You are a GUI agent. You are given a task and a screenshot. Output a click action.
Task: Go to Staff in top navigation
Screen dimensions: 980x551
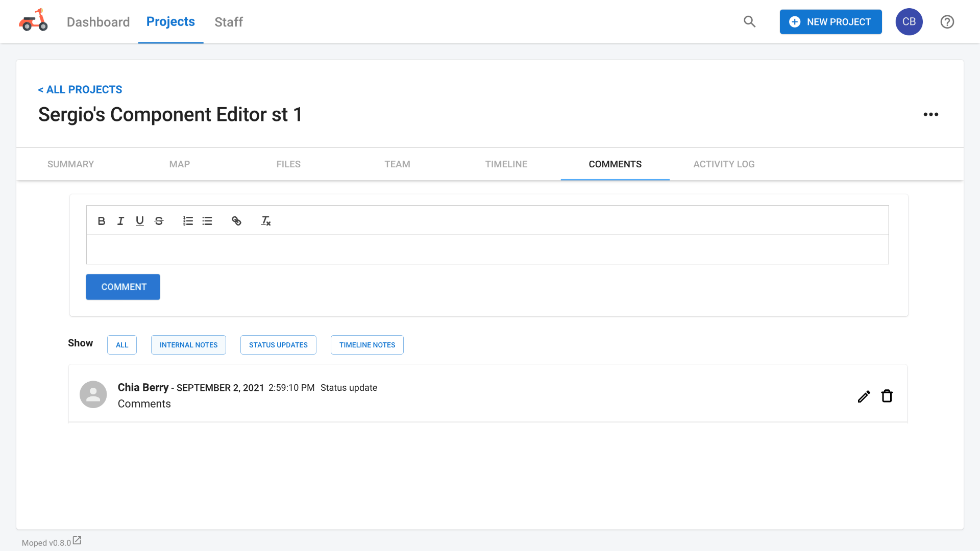point(229,22)
